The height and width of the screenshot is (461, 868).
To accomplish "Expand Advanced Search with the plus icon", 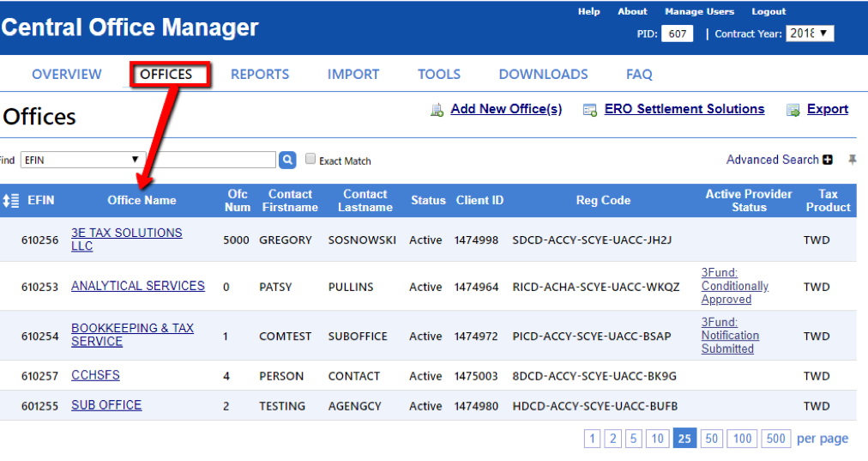I will 828,160.
